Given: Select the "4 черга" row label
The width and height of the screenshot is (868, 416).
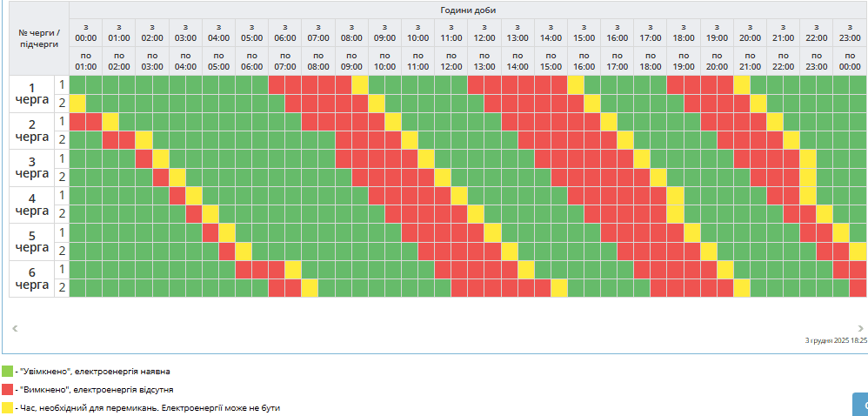Looking at the screenshot, I should pos(32,205).
